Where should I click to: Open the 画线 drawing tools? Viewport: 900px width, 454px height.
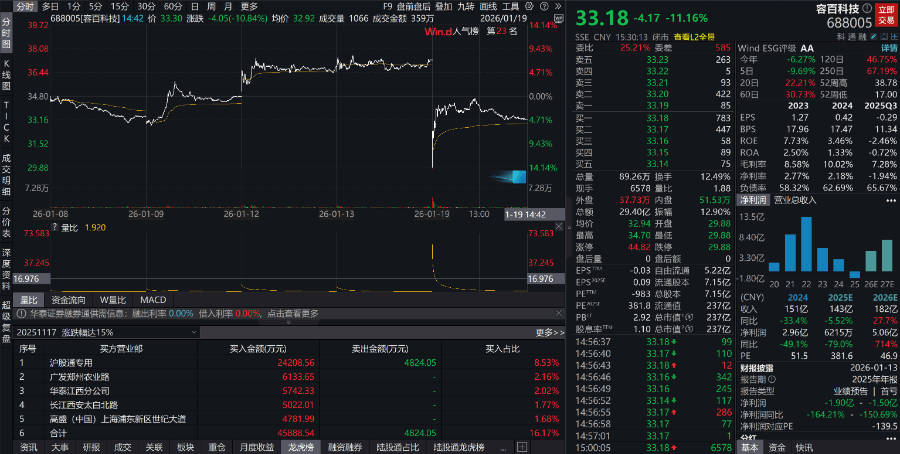click(488, 6)
